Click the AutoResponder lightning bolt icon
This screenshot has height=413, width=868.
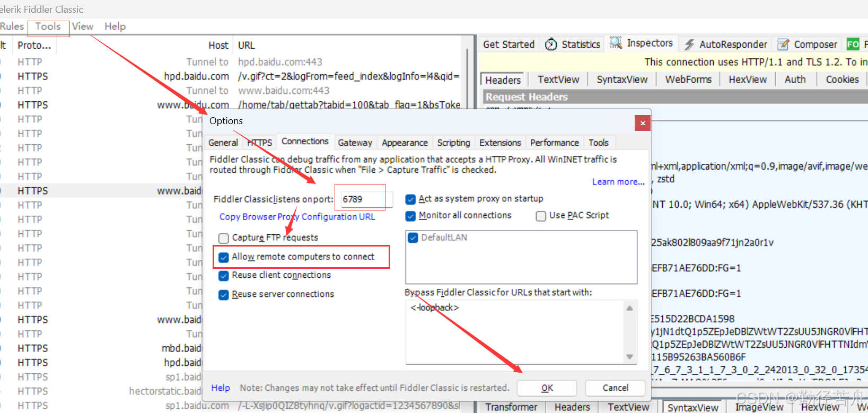689,45
